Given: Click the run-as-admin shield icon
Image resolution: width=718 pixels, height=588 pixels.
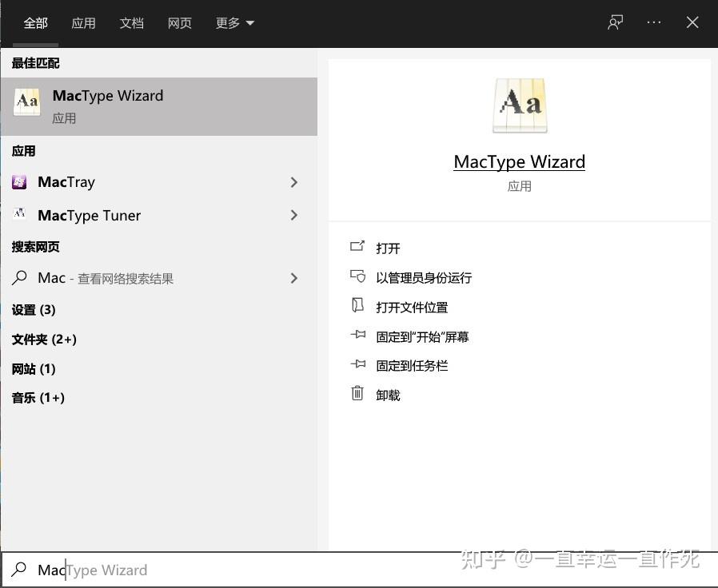Looking at the screenshot, I should (x=357, y=276).
